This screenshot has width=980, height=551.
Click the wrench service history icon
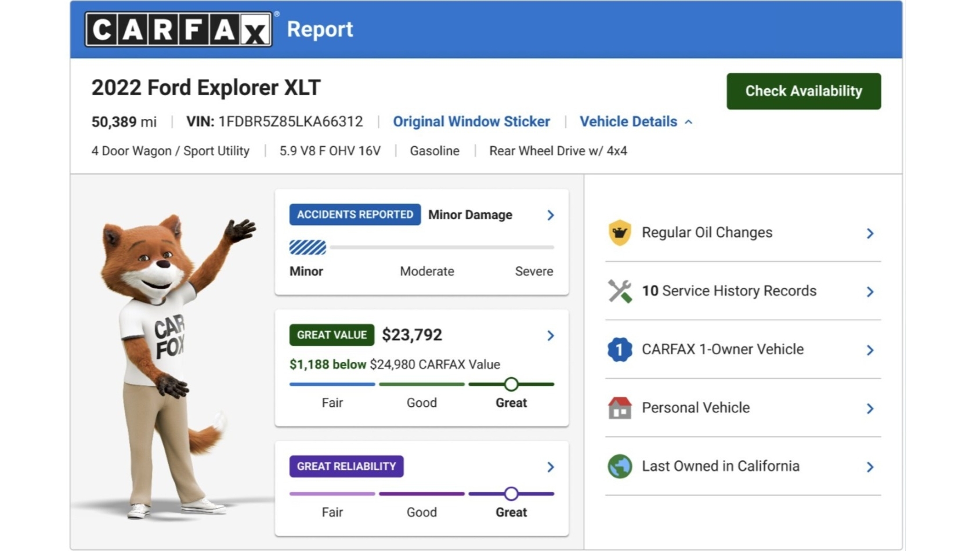620,291
